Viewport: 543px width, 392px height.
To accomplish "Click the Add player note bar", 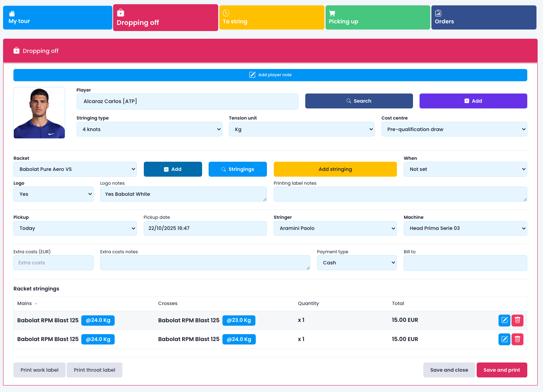I will pos(270,75).
